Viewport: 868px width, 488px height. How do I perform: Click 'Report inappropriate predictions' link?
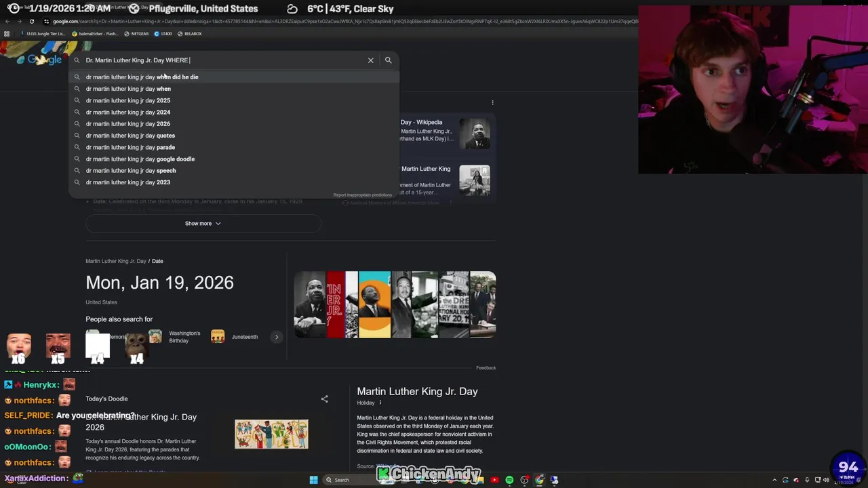(x=362, y=195)
